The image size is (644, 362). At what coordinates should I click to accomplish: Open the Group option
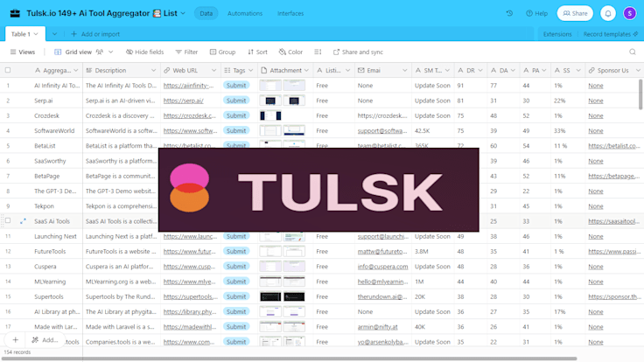pos(222,52)
